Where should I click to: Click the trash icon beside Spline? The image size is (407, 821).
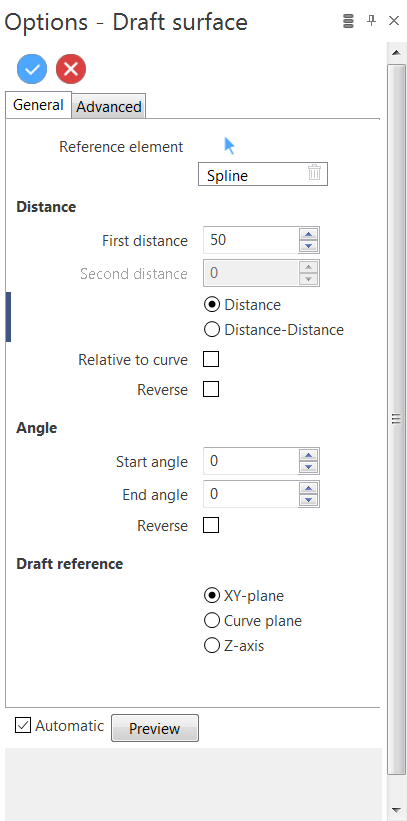tap(314, 172)
